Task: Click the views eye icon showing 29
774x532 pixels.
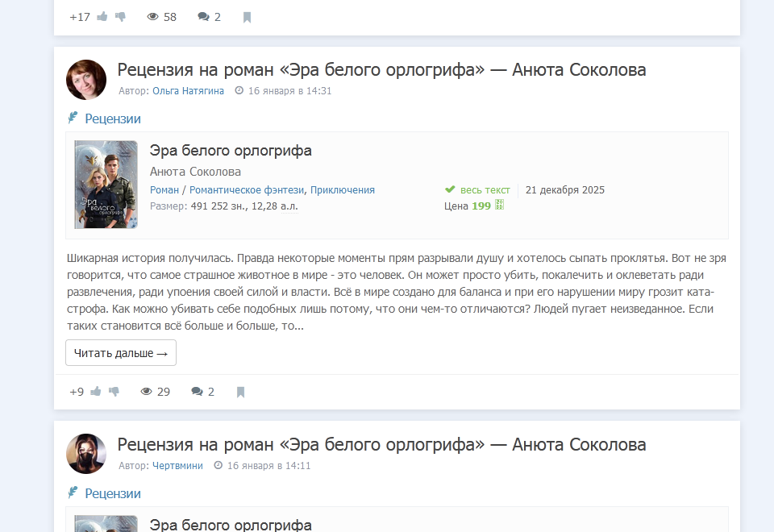Action: click(x=146, y=392)
